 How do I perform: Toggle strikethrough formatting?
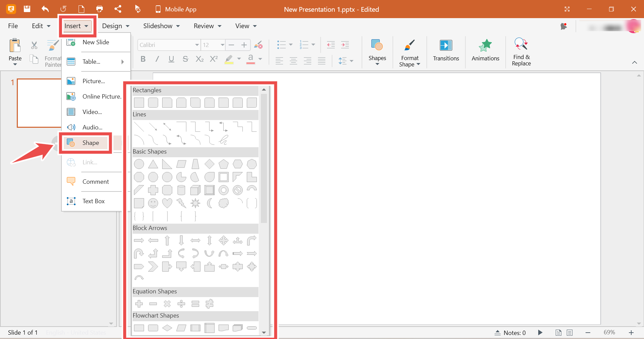point(185,59)
